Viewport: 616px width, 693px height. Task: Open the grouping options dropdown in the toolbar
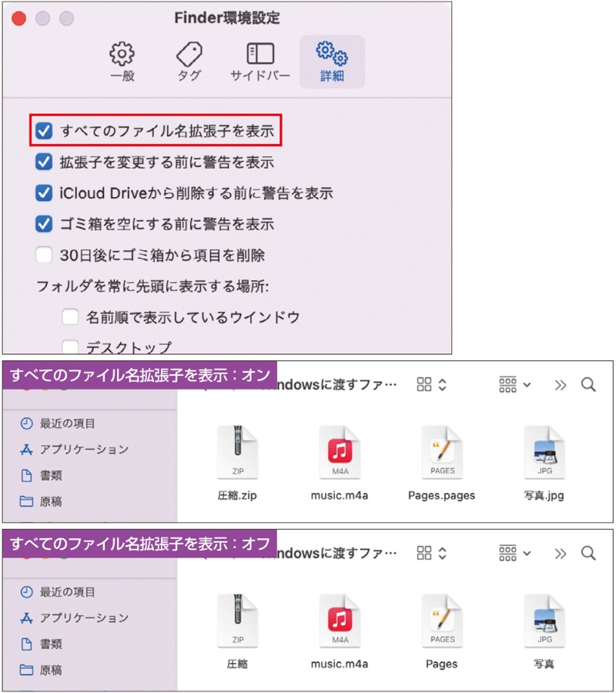coord(514,385)
